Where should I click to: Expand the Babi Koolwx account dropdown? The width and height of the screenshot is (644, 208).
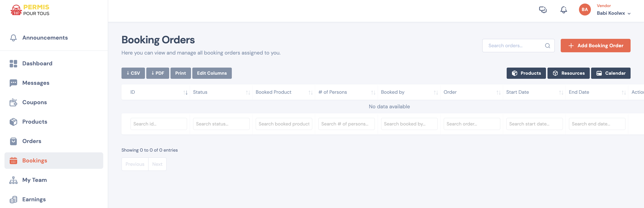613,13
